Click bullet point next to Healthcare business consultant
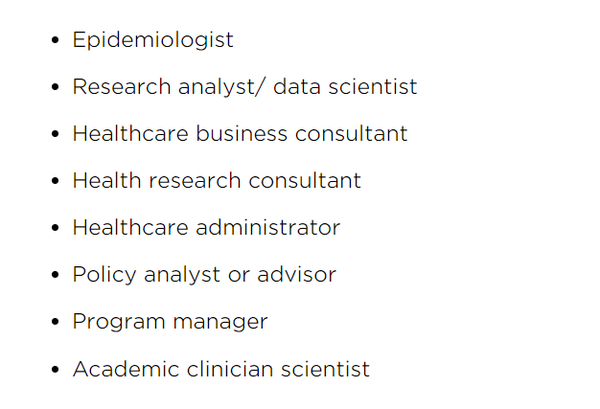 [55, 134]
